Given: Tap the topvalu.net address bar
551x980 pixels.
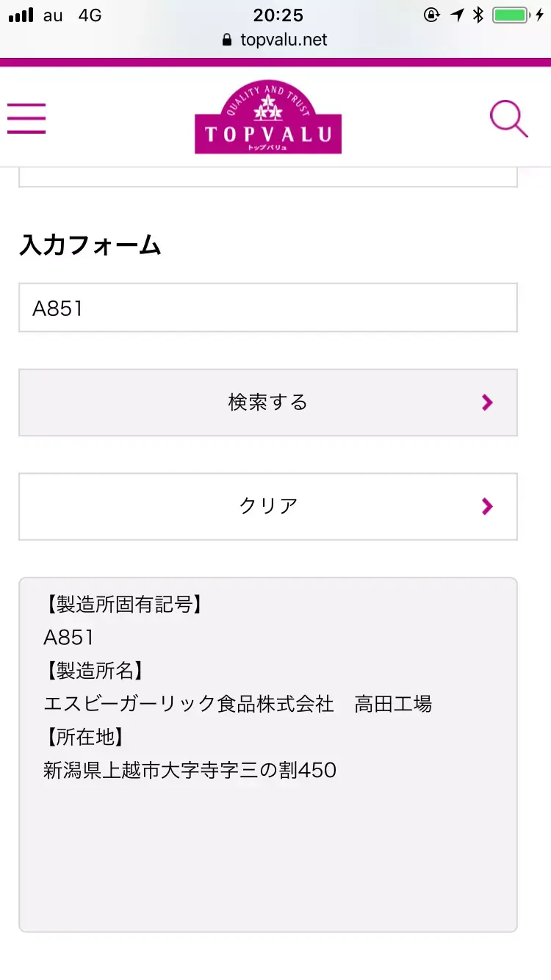Looking at the screenshot, I should (275, 40).
